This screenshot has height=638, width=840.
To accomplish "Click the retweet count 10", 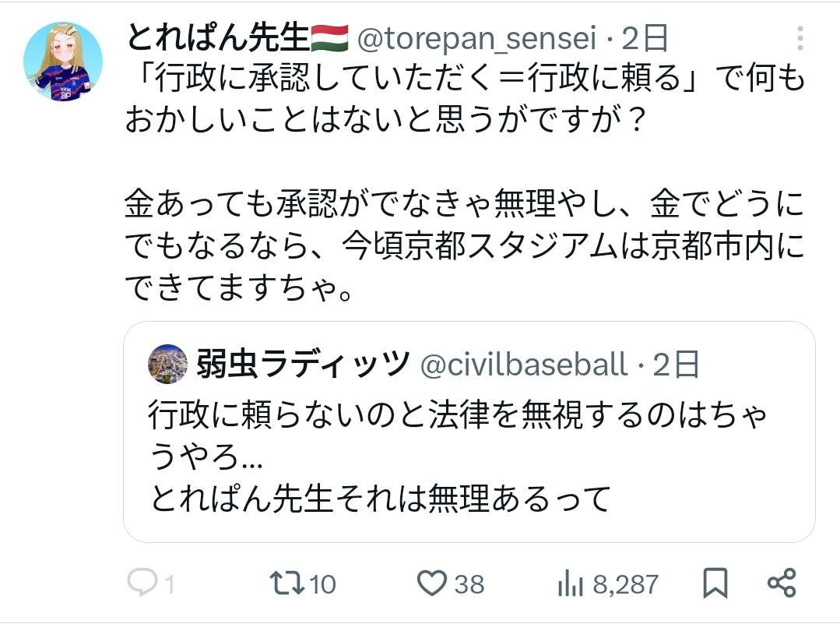I will pyautogui.click(x=322, y=584).
